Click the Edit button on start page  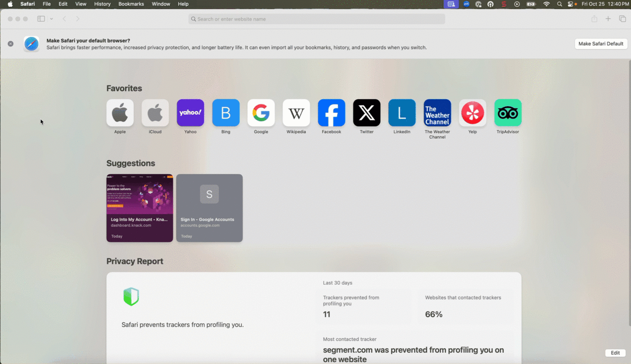tap(615, 353)
